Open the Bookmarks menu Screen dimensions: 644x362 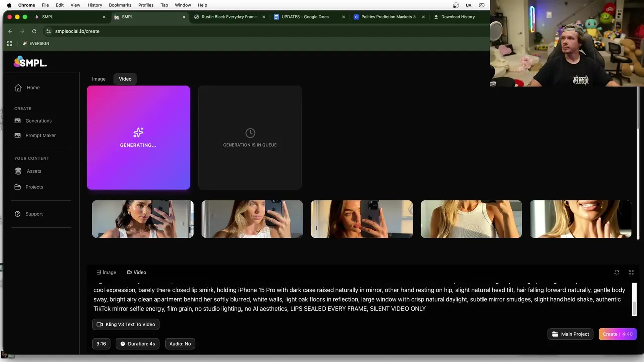tap(120, 5)
